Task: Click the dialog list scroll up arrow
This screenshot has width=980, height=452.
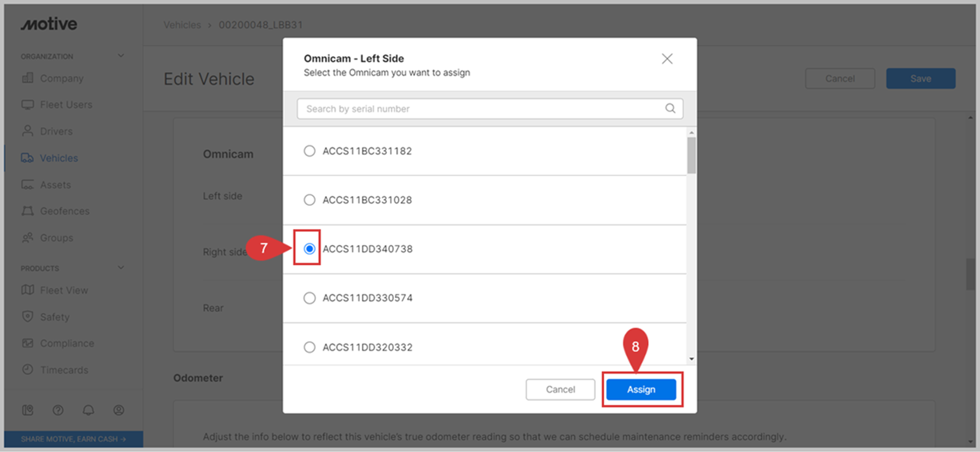Action: (691, 132)
